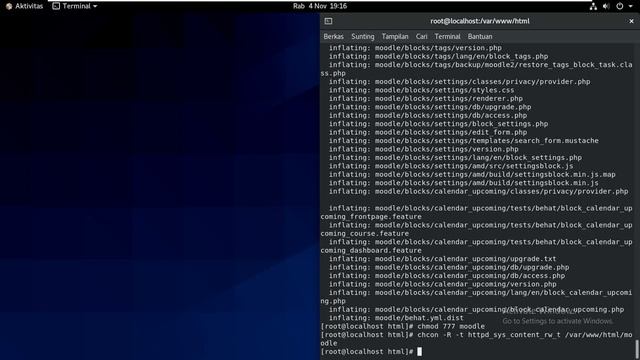Screen dimensions: 640x360
Task: Open the Cari menu
Action: pyautogui.click(x=421, y=36)
